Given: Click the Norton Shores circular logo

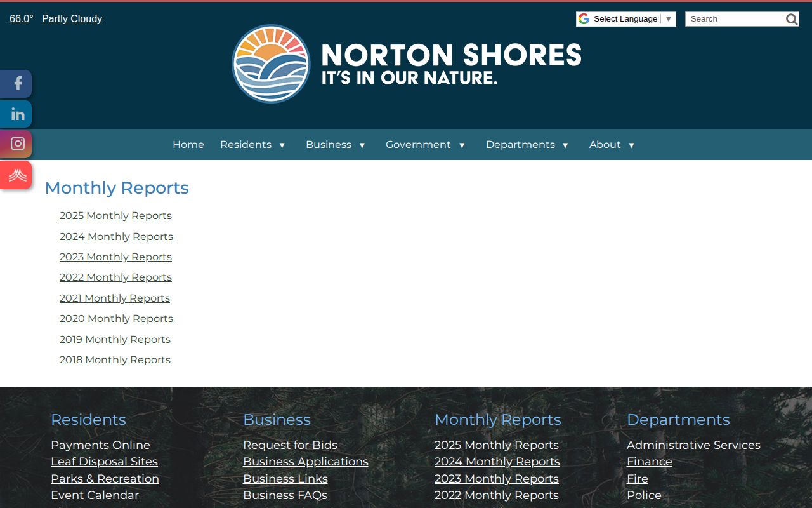Looking at the screenshot, I should 271,63.
